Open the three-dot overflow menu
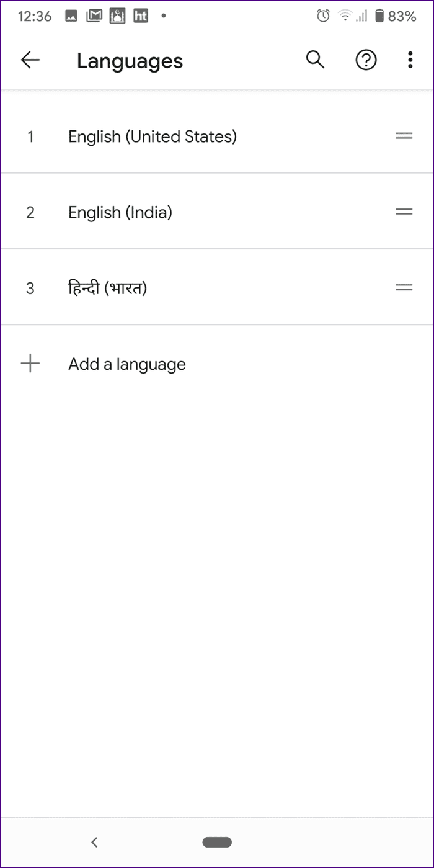This screenshot has width=434, height=868. (410, 60)
